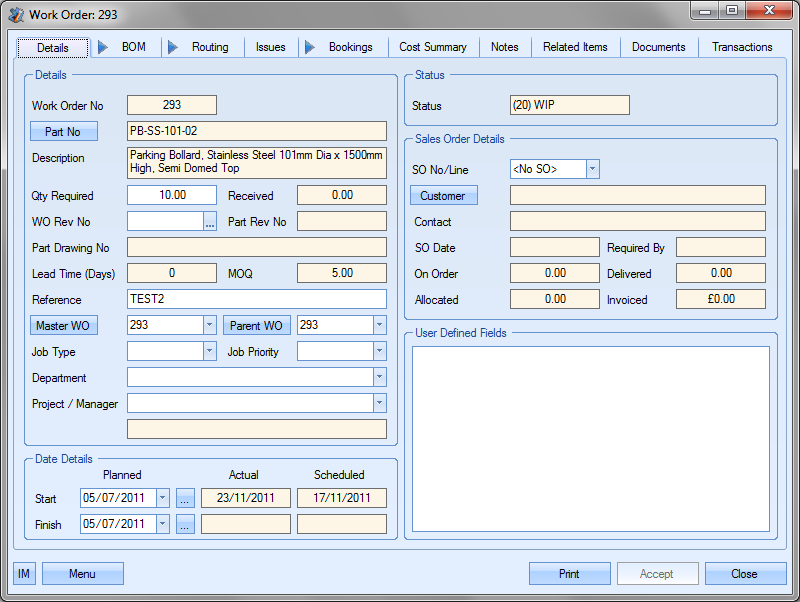Expand the Master WO dropdown

(x=209, y=326)
